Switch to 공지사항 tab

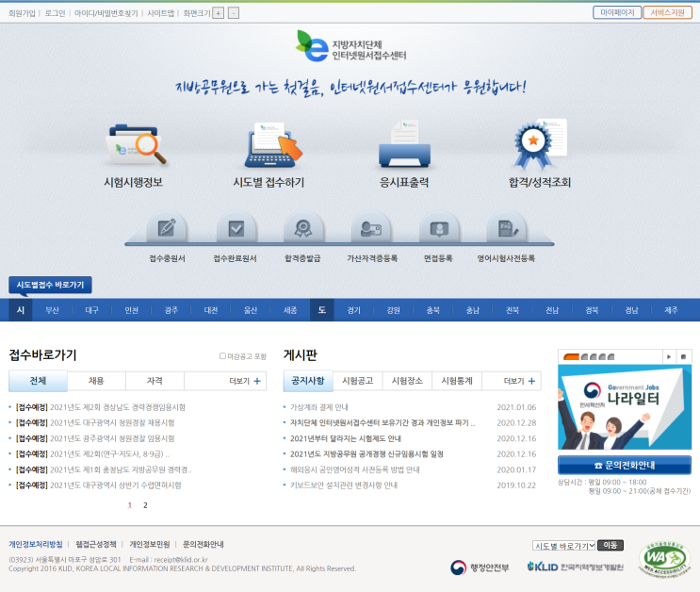click(x=308, y=381)
